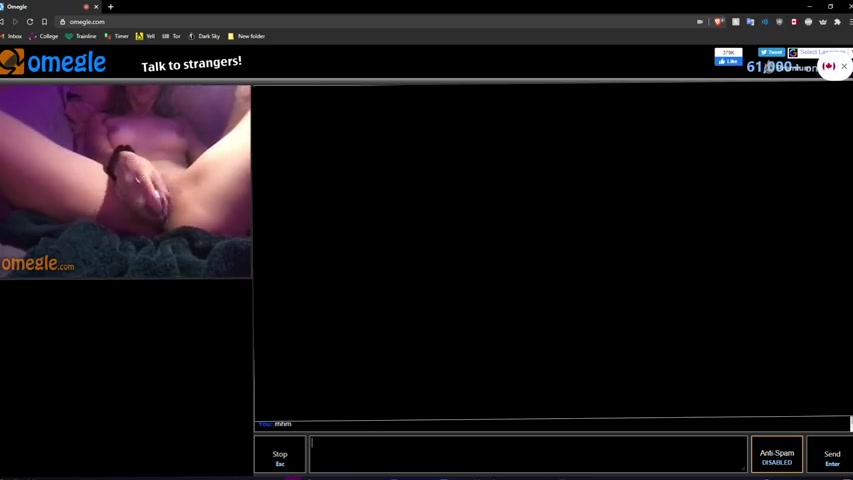Click the browser Forward arrow
Image resolution: width=853 pixels, height=480 pixels.
tap(15, 22)
